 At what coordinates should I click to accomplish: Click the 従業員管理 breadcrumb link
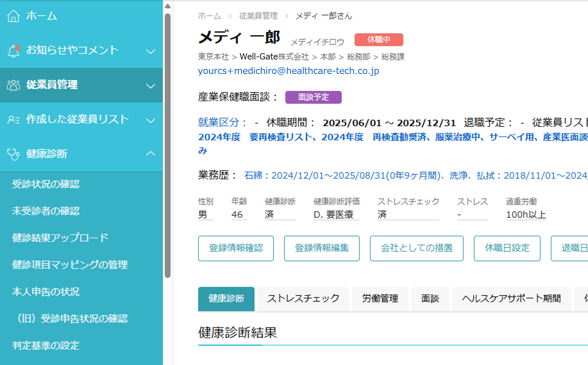click(x=258, y=16)
